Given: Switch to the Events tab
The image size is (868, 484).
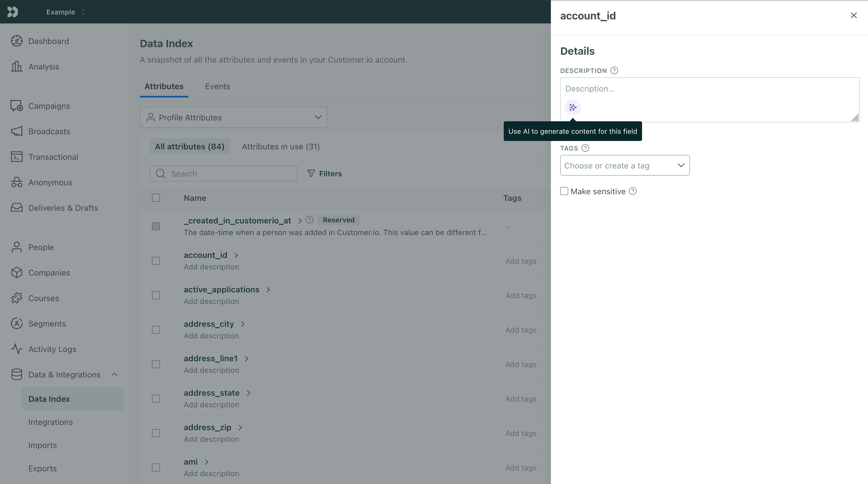Looking at the screenshot, I should [217, 86].
